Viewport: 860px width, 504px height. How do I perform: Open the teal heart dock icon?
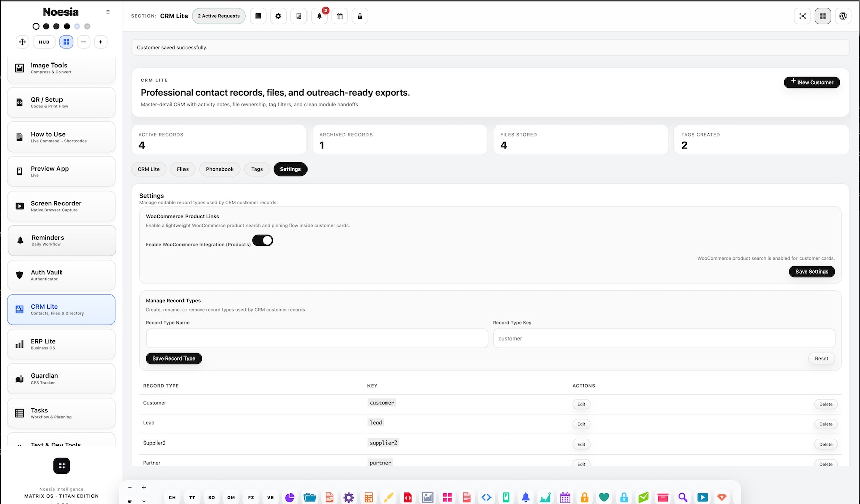(x=604, y=497)
